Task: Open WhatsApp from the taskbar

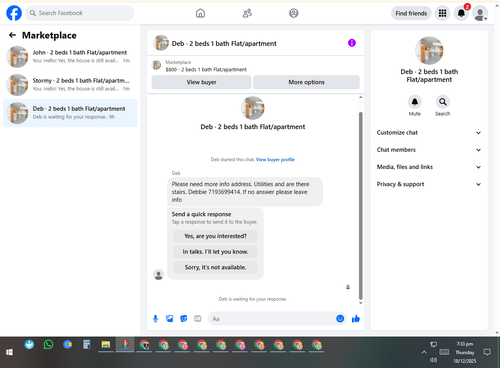Action: coord(48,345)
